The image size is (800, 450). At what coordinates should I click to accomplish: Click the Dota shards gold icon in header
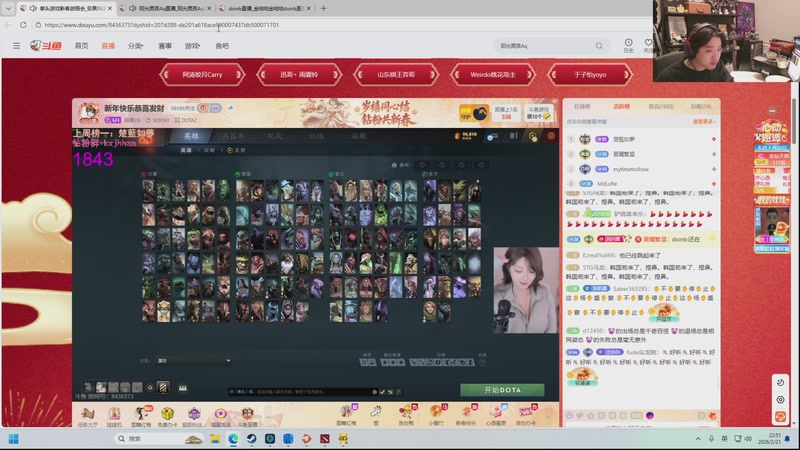pyautogui.click(x=457, y=136)
